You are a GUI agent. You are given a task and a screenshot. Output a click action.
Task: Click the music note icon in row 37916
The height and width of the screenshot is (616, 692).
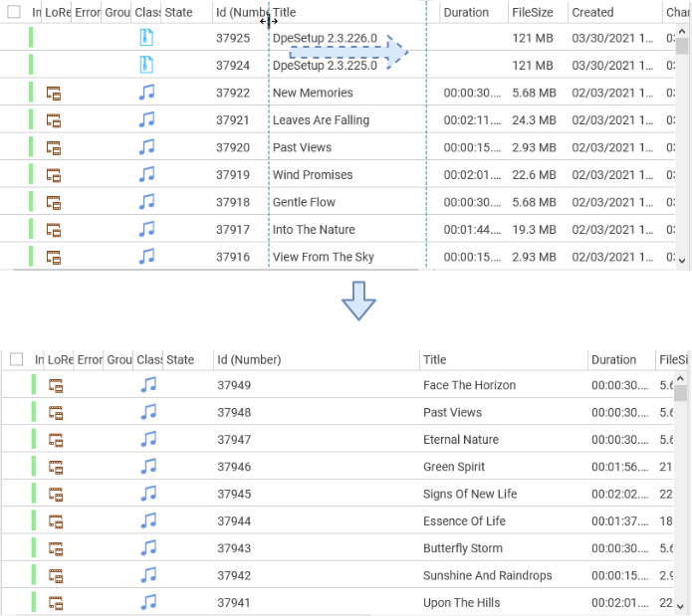tap(147, 256)
